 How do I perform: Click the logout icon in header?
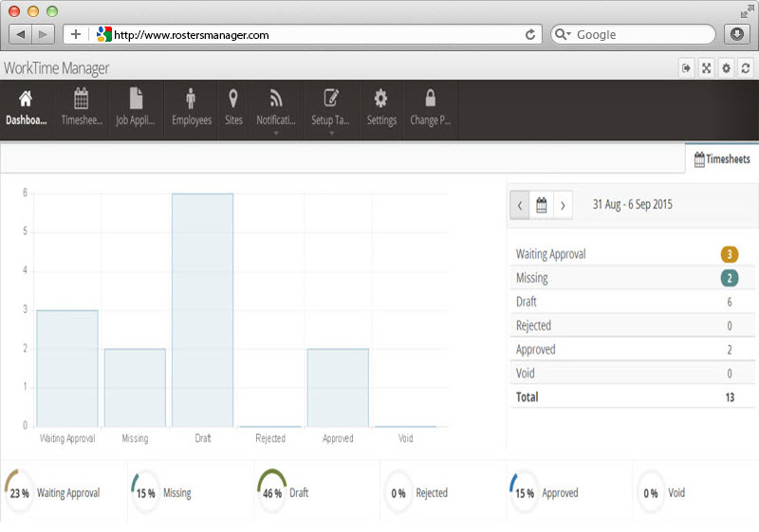686,68
